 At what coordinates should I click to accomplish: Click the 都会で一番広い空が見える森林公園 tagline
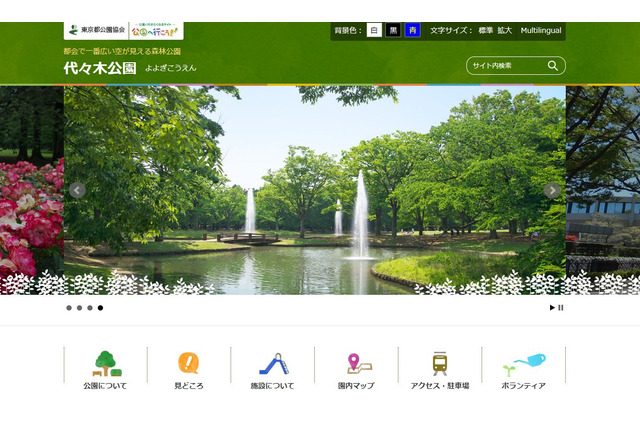click(x=122, y=51)
